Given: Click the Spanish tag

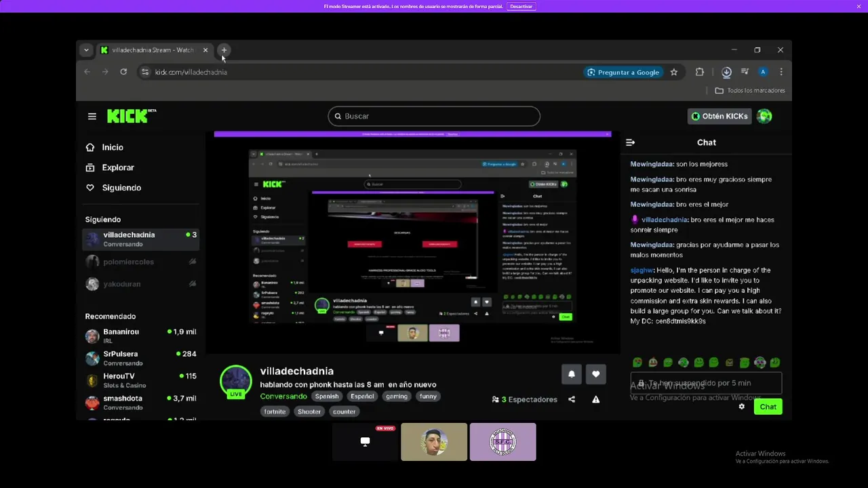Looking at the screenshot, I should point(326,396).
